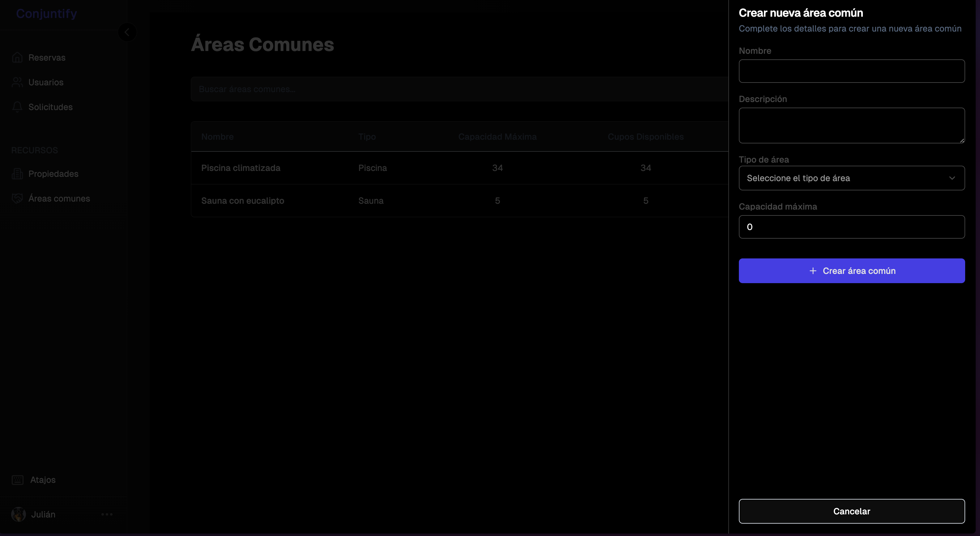Click into the Descripción text area
This screenshot has width=980, height=536.
(x=851, y=125)
